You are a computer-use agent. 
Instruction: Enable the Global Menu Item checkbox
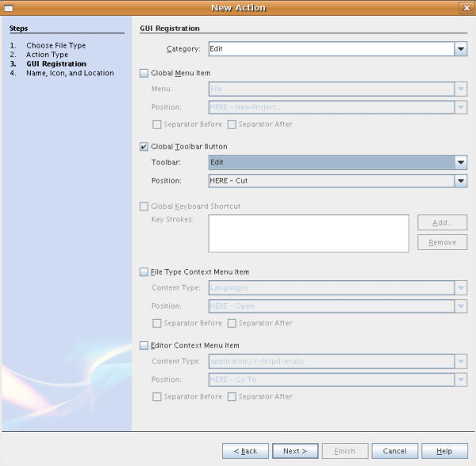click(144, 73)
